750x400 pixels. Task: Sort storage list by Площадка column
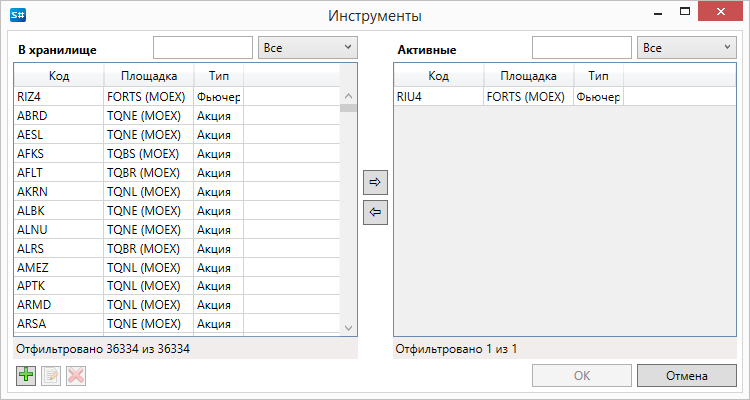149,75
